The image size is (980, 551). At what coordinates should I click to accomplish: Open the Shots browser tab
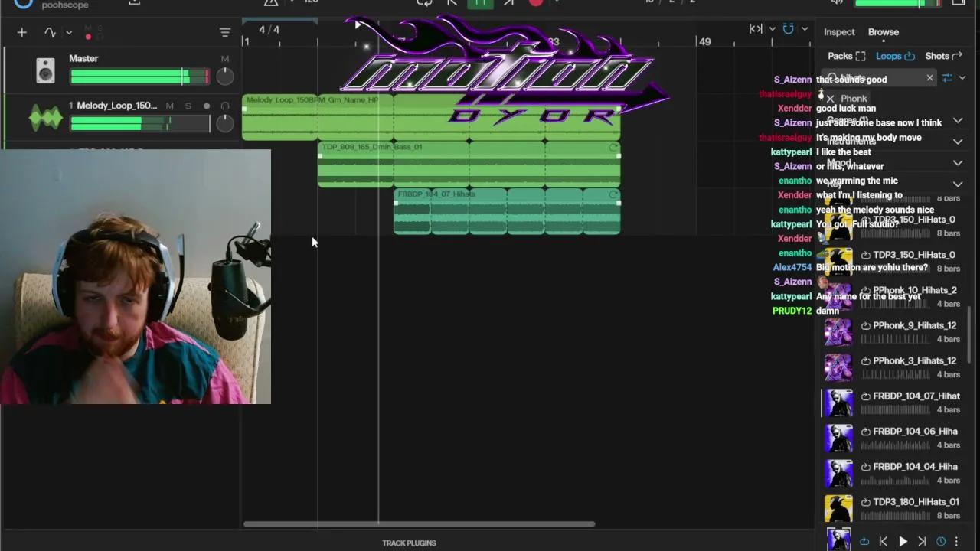click(x=943, y=56)
